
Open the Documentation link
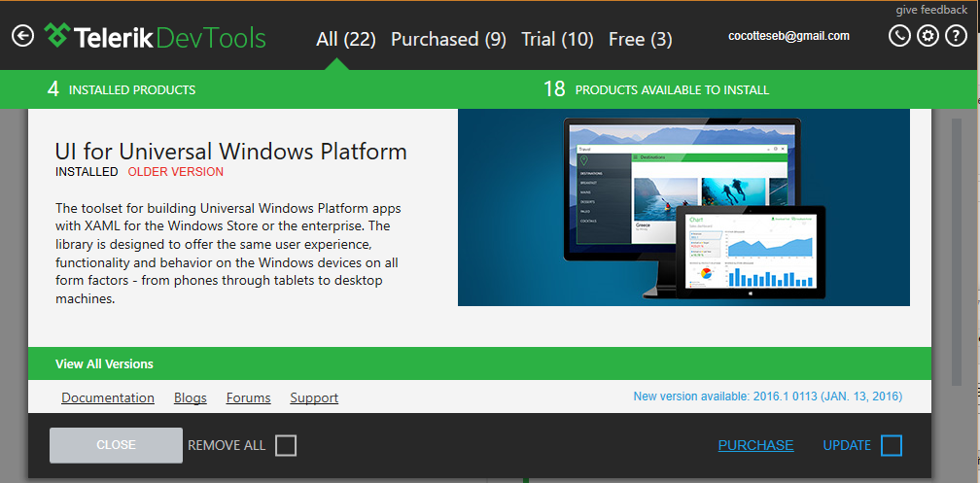click(108, 398)
